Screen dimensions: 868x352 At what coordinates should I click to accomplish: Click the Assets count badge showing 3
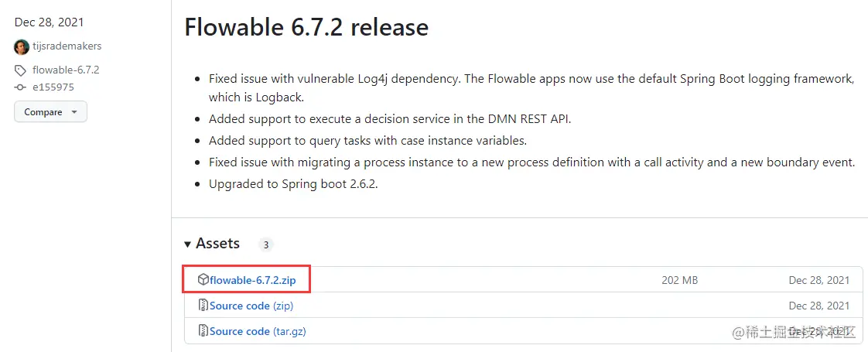265,244
